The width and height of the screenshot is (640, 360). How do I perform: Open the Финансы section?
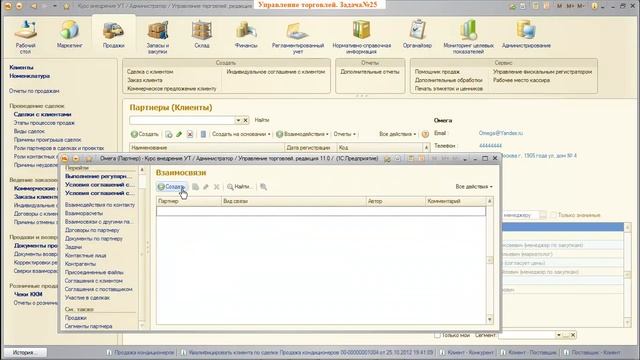246,34
